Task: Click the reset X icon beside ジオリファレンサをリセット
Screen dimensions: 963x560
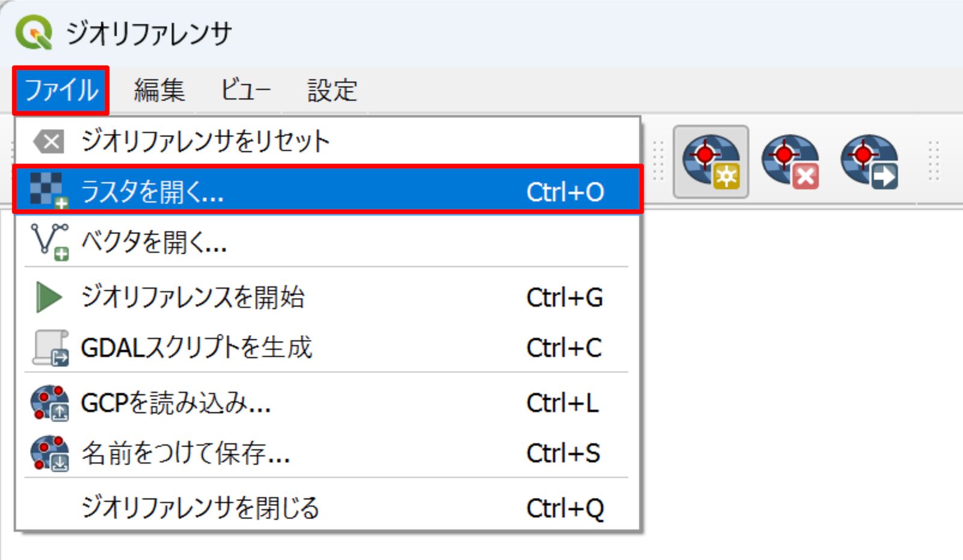Action: click(49, 143)
